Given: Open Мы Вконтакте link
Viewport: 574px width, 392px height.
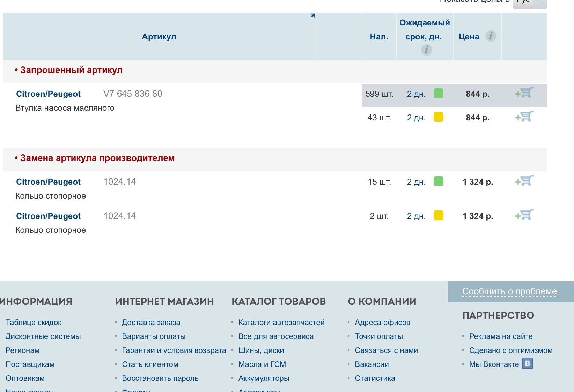Looking at the screenshot, I should pyautogui.click(x=494, y=364).
